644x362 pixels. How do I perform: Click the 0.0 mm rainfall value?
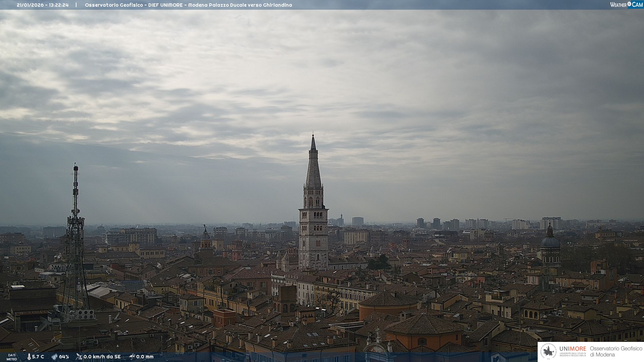145,357
